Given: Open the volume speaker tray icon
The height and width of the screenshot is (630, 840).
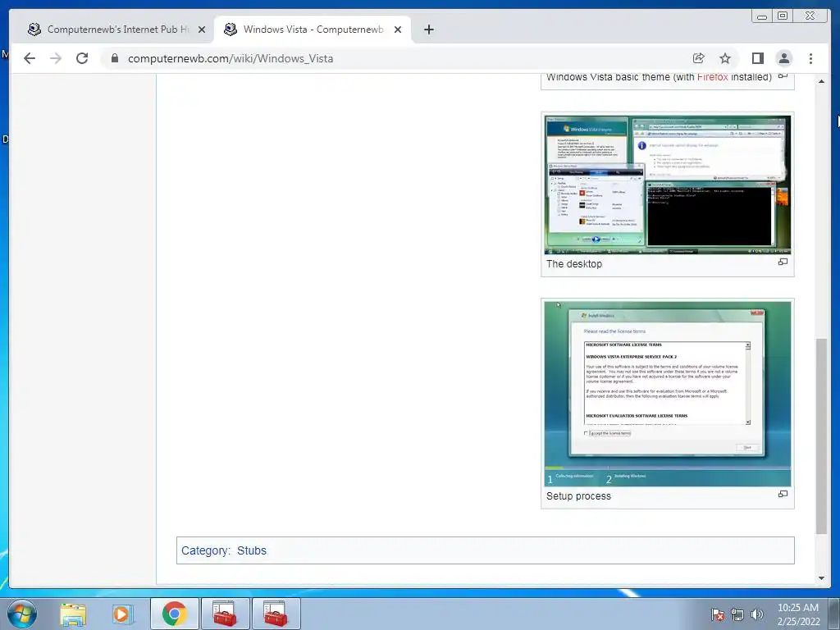Looking at the screenshot, I should click(x=757, y=614).
